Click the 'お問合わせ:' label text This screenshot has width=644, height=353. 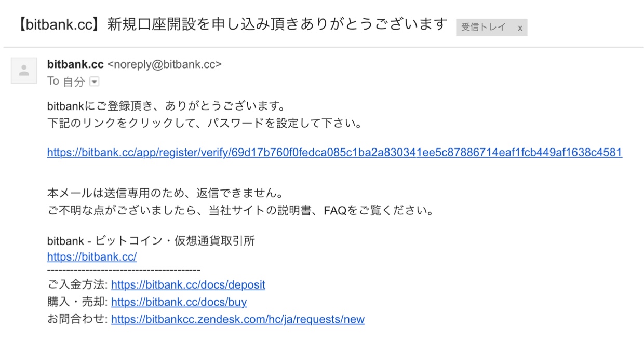(x=77, y=319)
